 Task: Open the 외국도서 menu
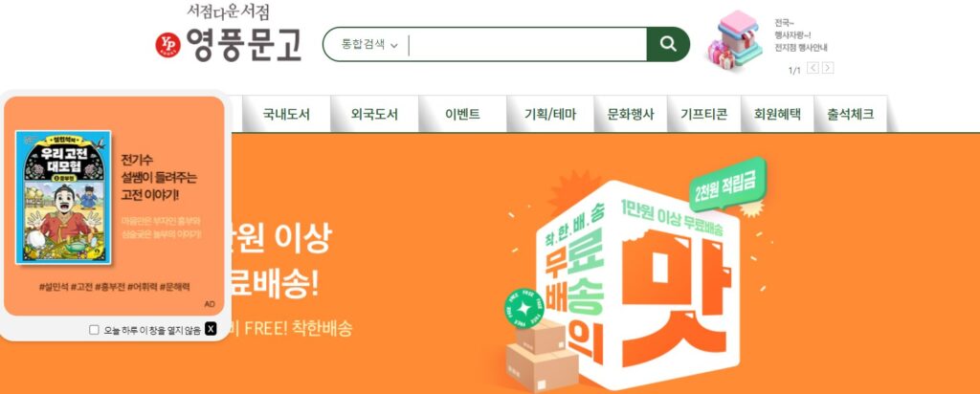(x=374, y=114)
